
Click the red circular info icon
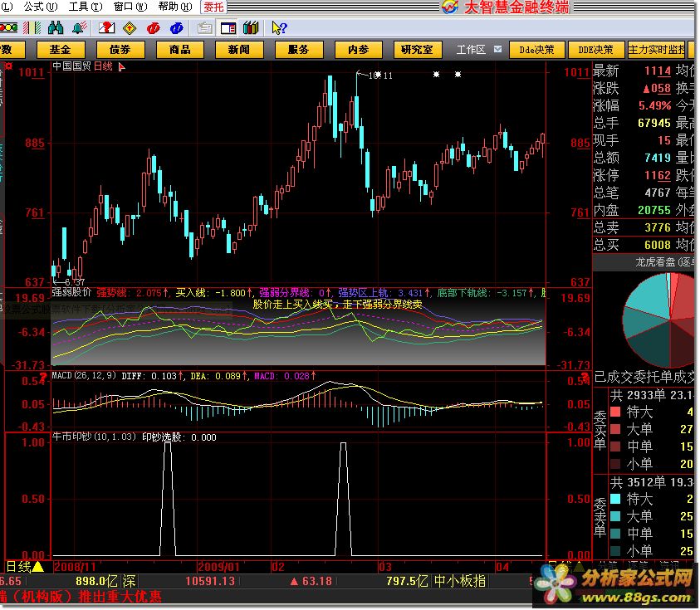[x=153, y=28]
